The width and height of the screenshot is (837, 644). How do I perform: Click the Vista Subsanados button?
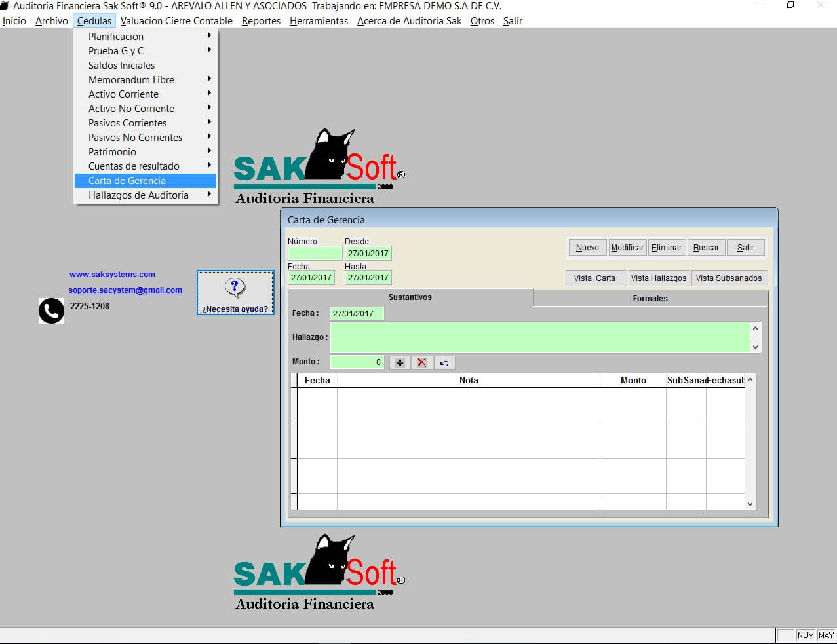pyautogui.click(x=729, y=278)
